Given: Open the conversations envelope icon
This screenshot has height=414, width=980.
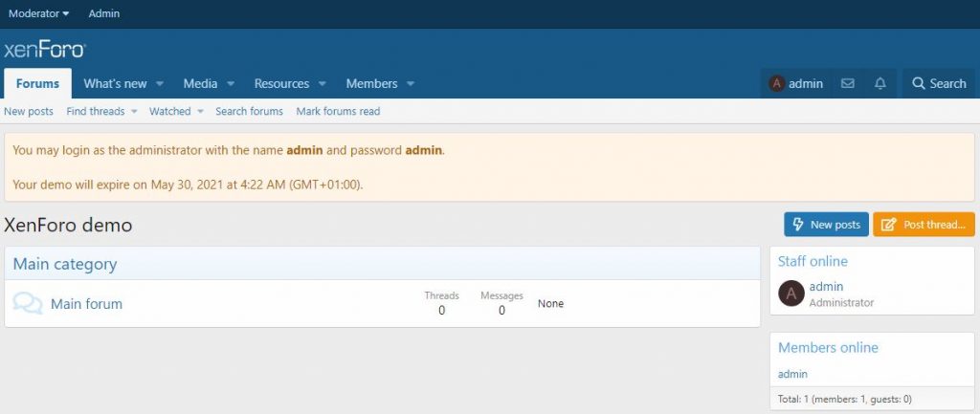Looking at the screenshot, I should pos(848,83).
